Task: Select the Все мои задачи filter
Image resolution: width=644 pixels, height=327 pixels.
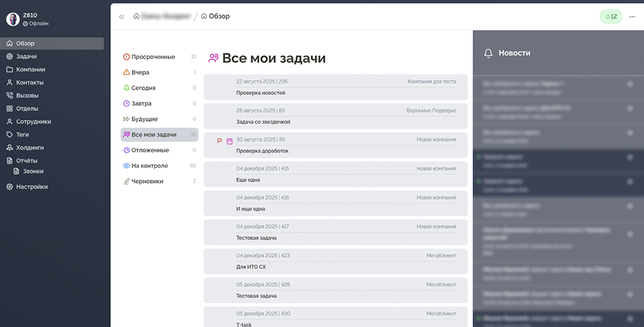Action: (x=159, y=135)
